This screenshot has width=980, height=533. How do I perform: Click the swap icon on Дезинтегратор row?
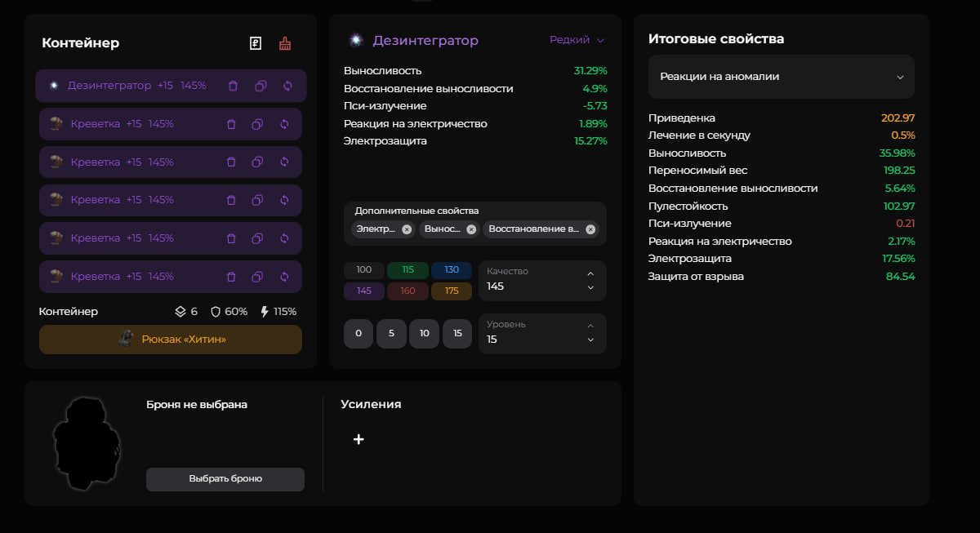click(287, 86)
